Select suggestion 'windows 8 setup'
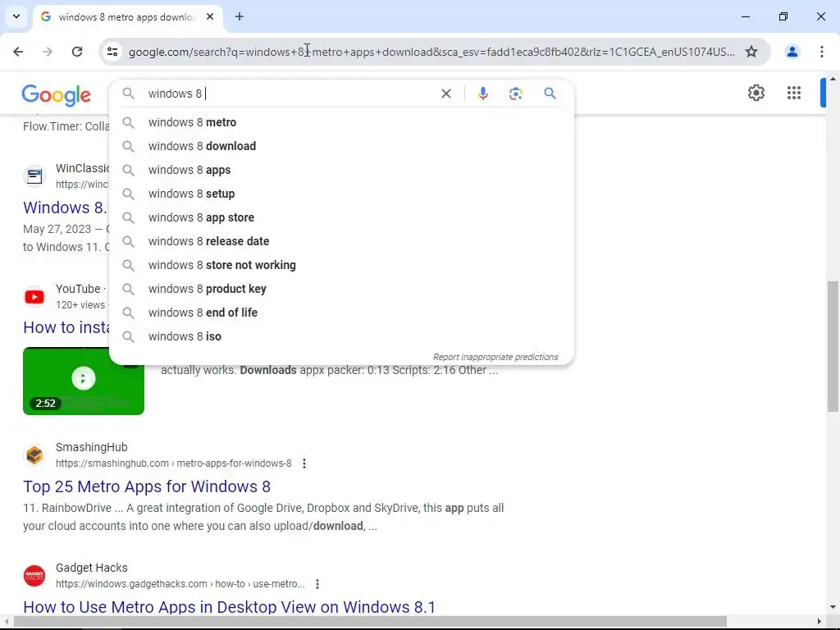The height and width of the screenshot is (630, 840). click(x=341, y=194)
